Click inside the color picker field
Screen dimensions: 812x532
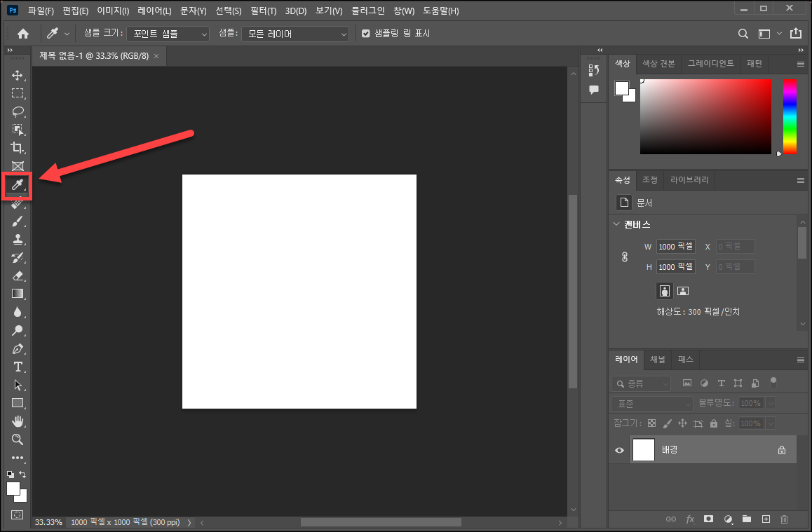705,116
